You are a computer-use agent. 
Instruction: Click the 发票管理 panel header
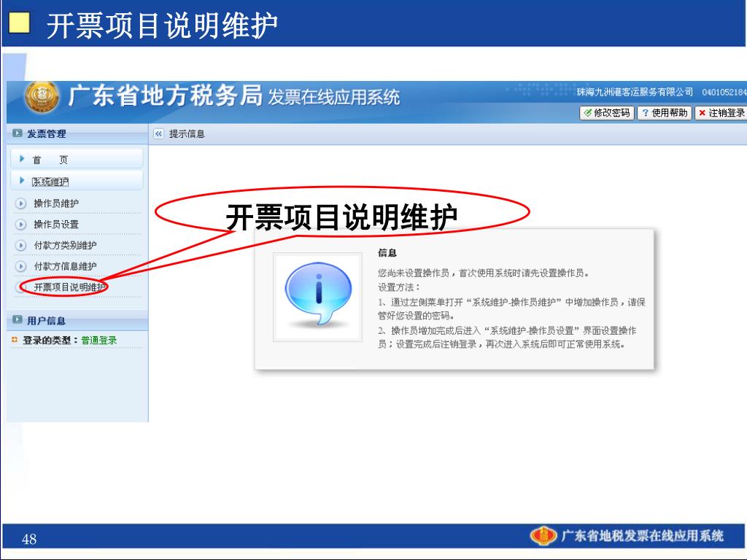[77, 134]
